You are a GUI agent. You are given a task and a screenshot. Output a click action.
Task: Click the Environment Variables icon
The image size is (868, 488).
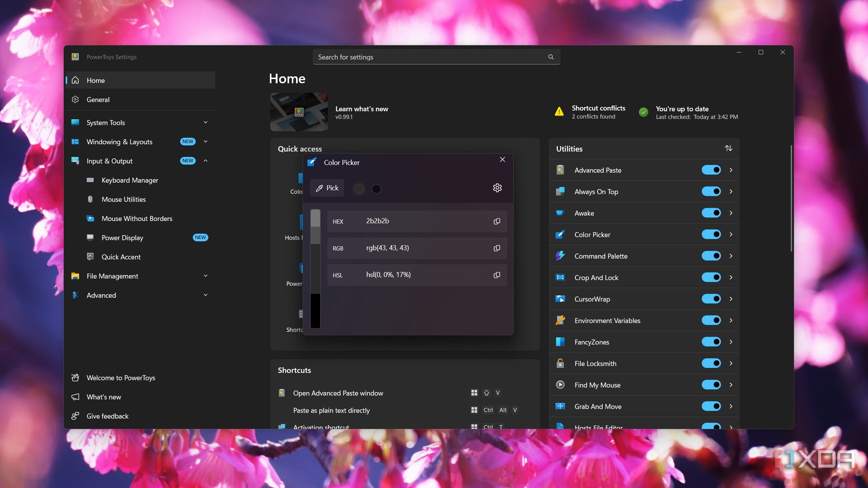[560, 320]
